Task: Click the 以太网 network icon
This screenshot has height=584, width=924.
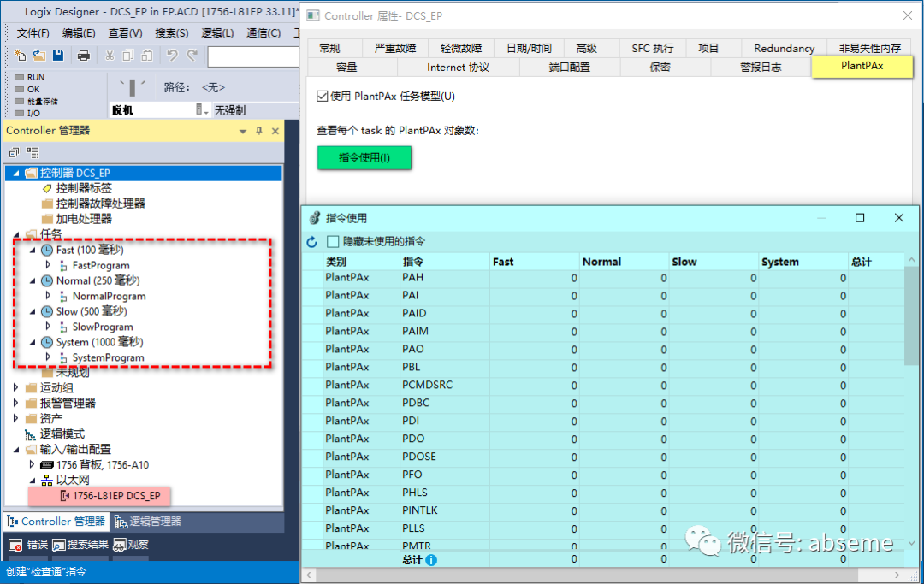Action: pos(47,481)
